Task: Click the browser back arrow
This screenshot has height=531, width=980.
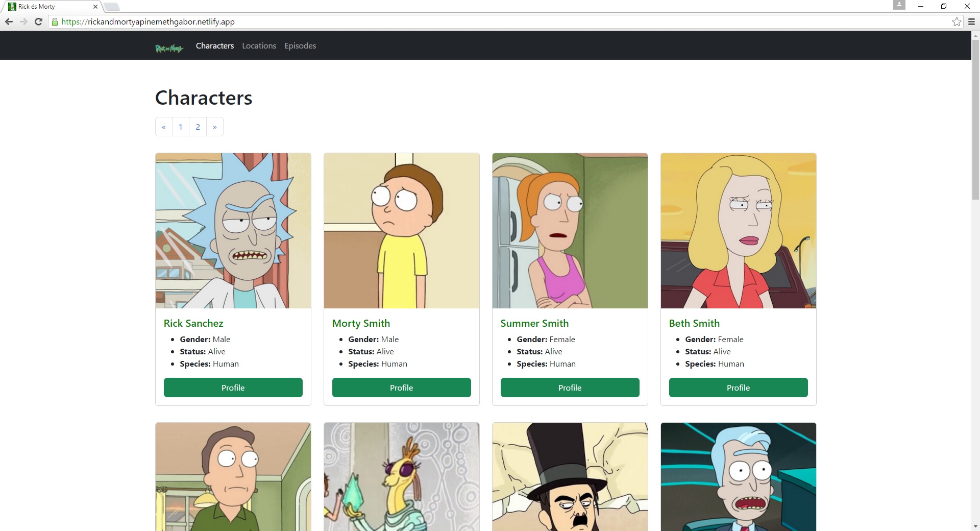Action: 9,21
